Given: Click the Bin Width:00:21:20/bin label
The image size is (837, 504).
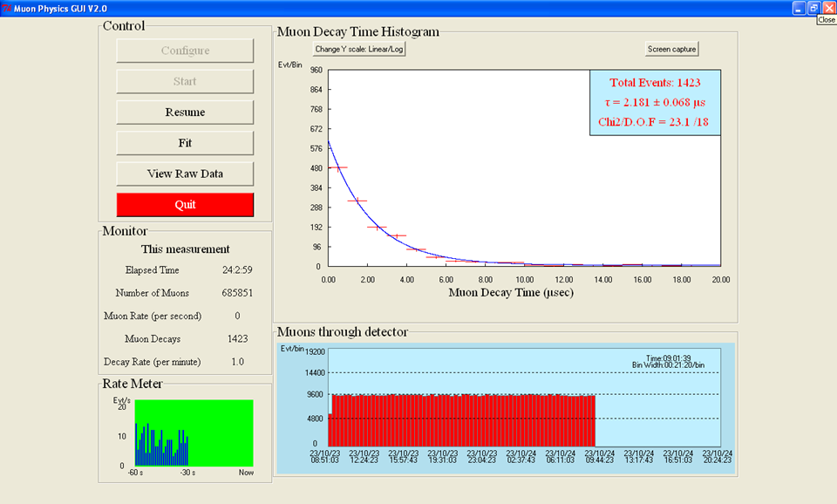Looking at the screenshot, I should tap(668, 365).
